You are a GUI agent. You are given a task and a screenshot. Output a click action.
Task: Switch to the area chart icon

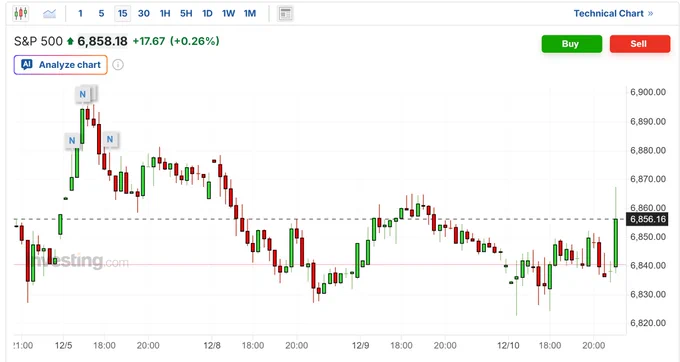click(x=49, y=13)
